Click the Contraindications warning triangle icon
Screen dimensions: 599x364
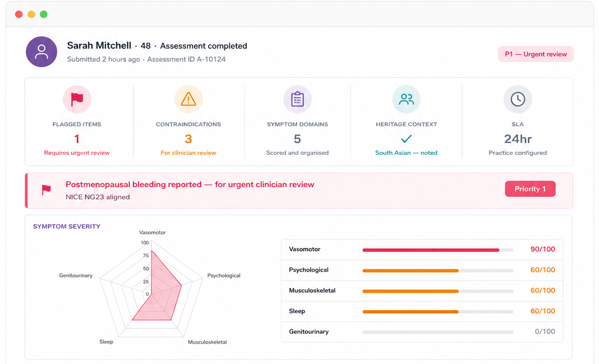188,99
